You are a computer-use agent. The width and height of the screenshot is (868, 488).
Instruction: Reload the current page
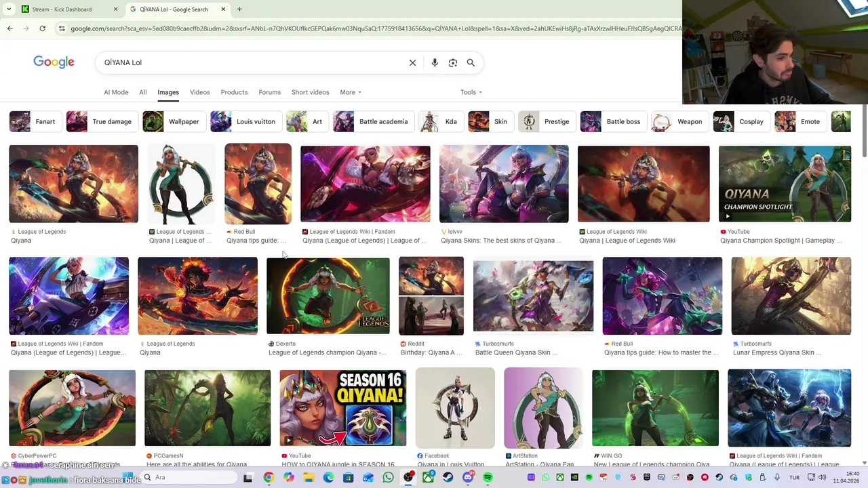42,28
